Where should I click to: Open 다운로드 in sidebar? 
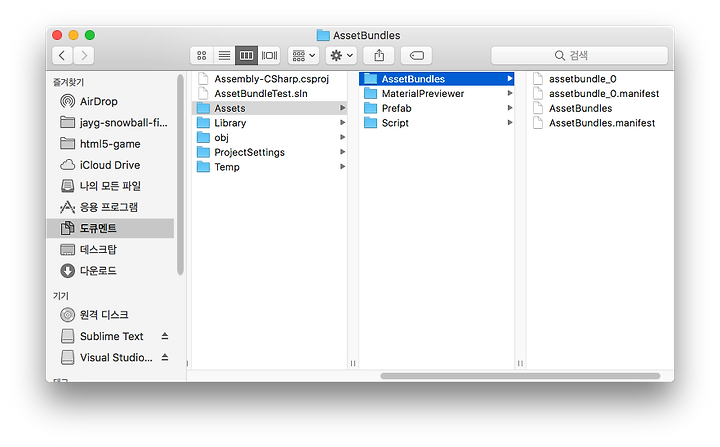coord(110,270)
